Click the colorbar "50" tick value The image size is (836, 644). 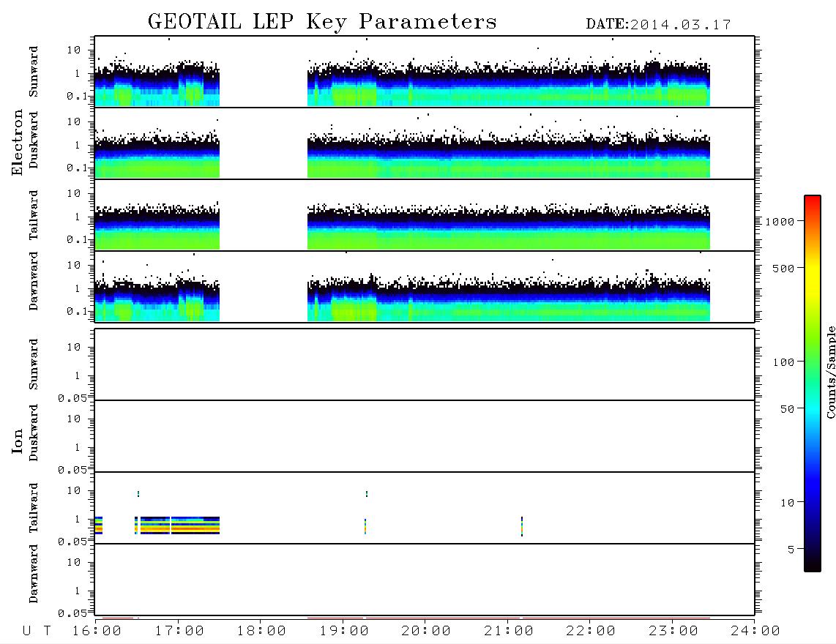(x=787, y=409)
